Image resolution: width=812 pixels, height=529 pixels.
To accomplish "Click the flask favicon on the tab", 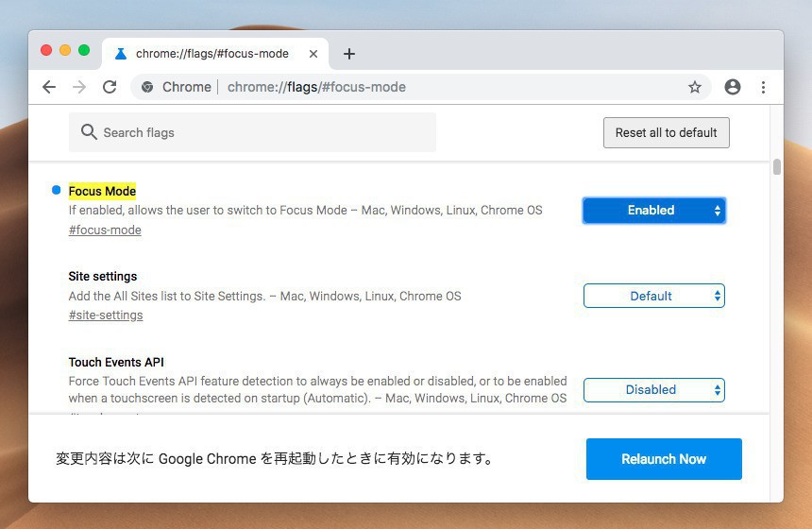I will coord(121,54).
